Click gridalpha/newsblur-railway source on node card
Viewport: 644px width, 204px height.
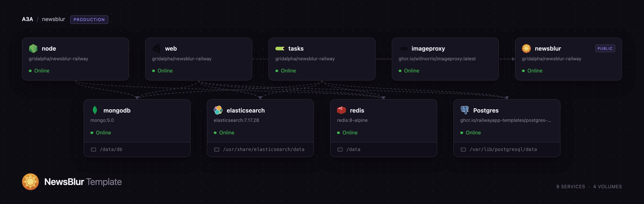[59, 59]
